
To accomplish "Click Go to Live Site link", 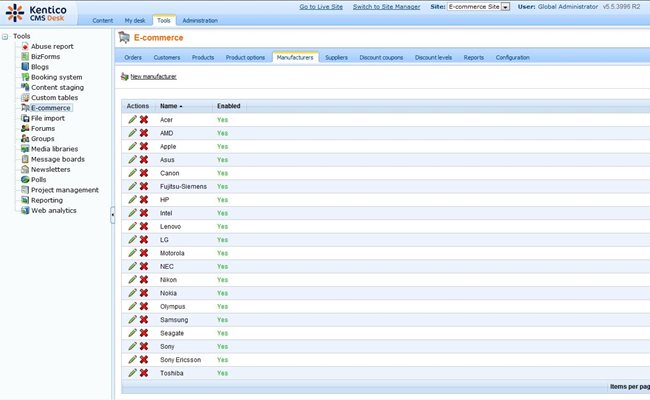I will [x=321, y=7].
